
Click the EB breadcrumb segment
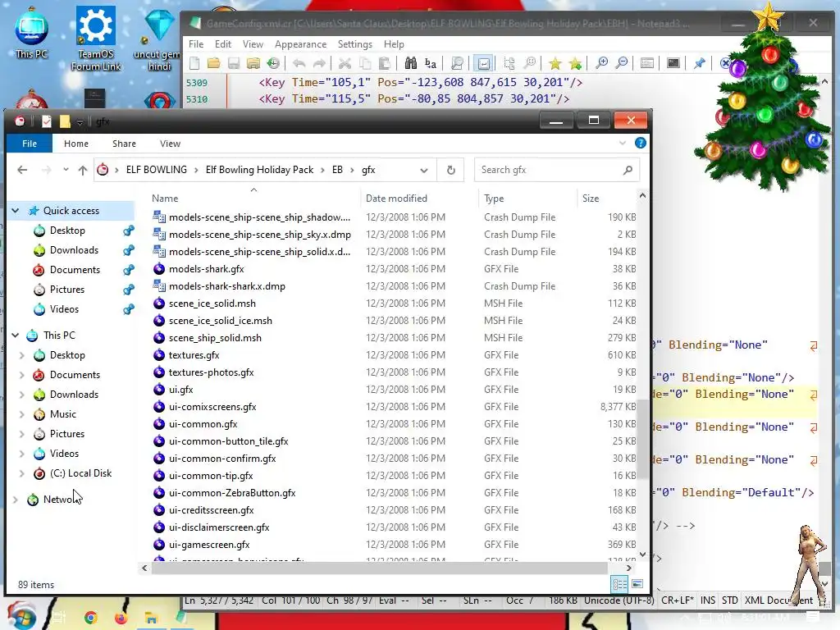point(337,170)
